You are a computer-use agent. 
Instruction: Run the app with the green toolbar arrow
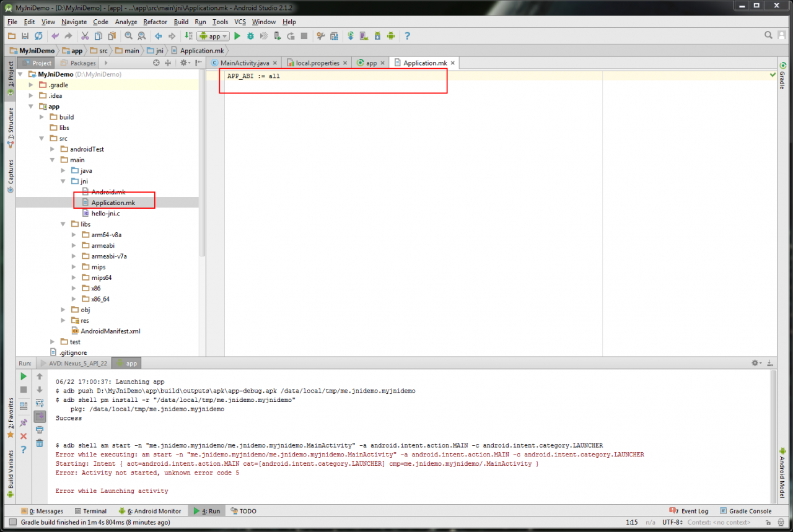pos(237,37)
